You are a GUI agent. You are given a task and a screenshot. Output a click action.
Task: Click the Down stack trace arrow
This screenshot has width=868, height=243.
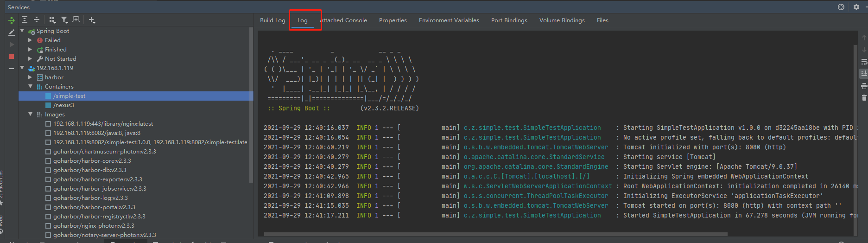[x=864, y=50]
